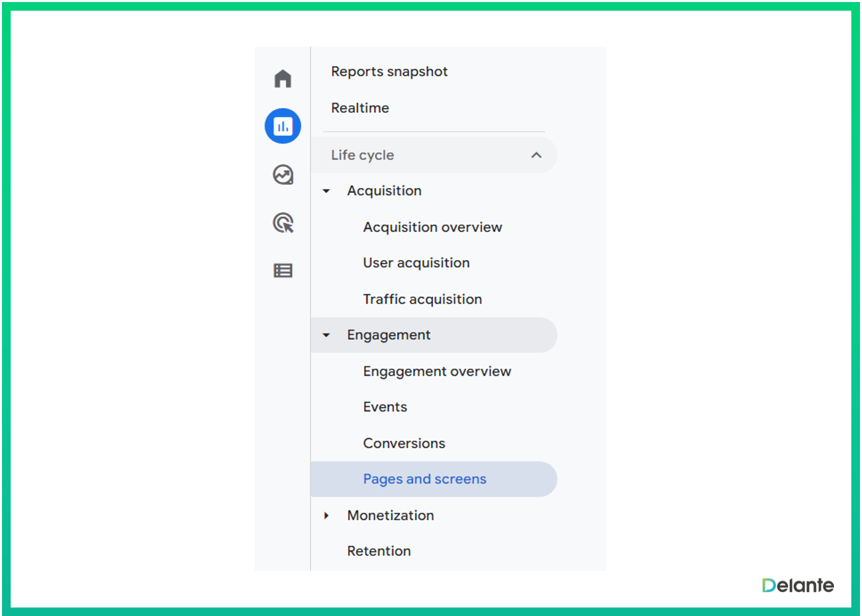Collapse the Engagement group arrow

[x=326, y=336]
